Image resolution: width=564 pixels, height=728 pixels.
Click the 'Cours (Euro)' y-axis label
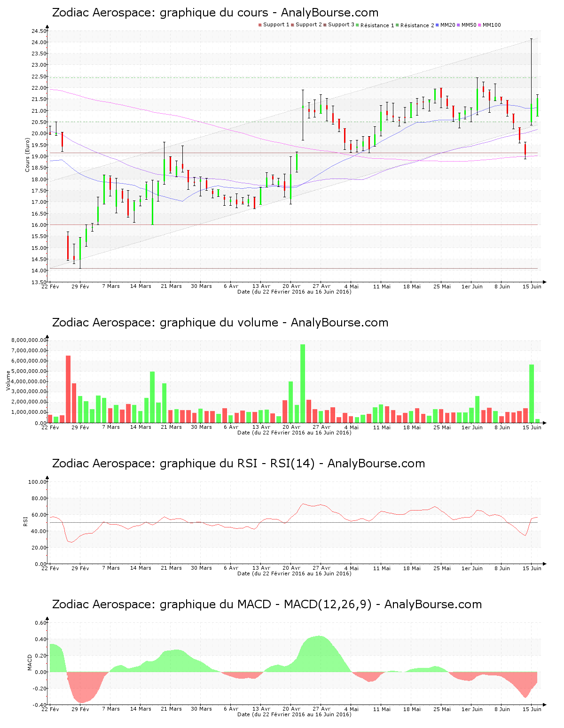point(27,156)
